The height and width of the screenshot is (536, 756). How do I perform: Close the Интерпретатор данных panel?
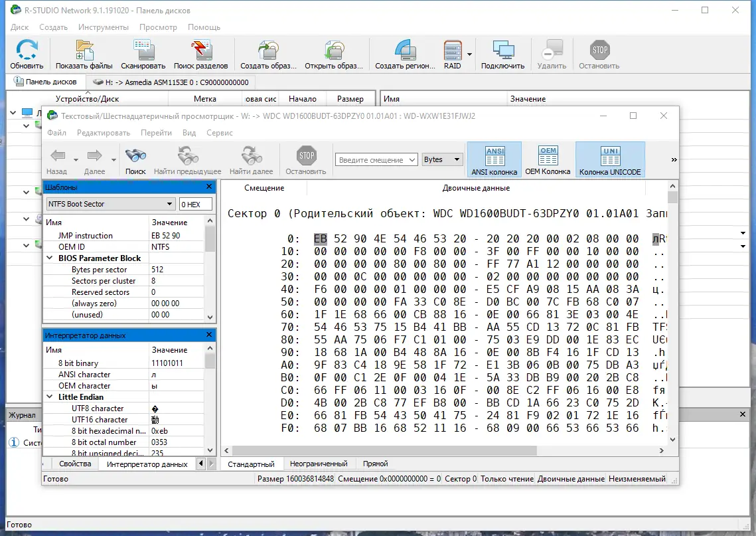point(209,335)
